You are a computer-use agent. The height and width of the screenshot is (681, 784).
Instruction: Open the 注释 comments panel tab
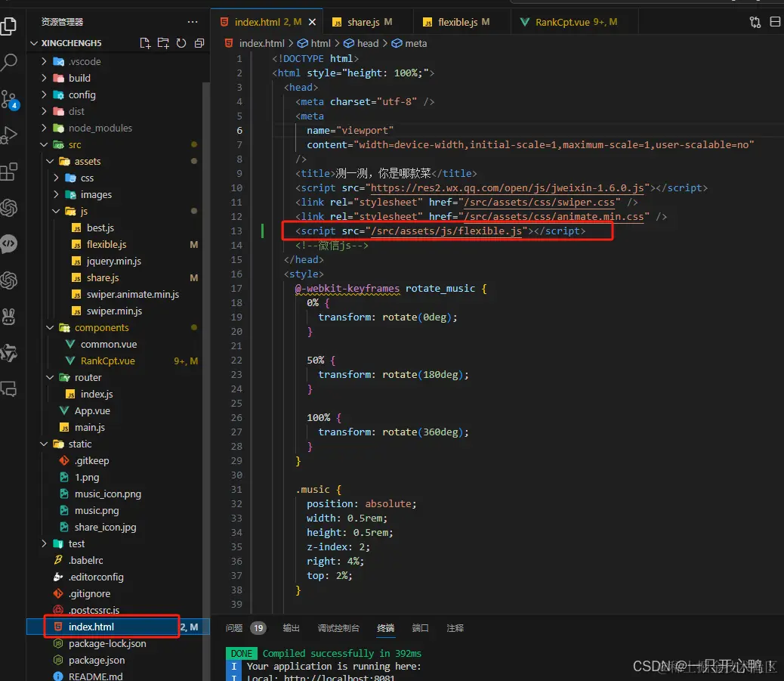[x=455, y=628]
